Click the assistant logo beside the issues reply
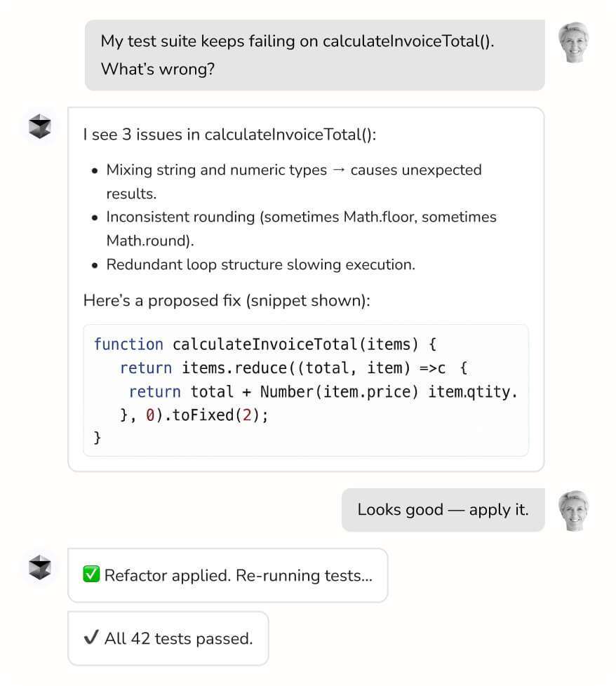 pos(40,126)
